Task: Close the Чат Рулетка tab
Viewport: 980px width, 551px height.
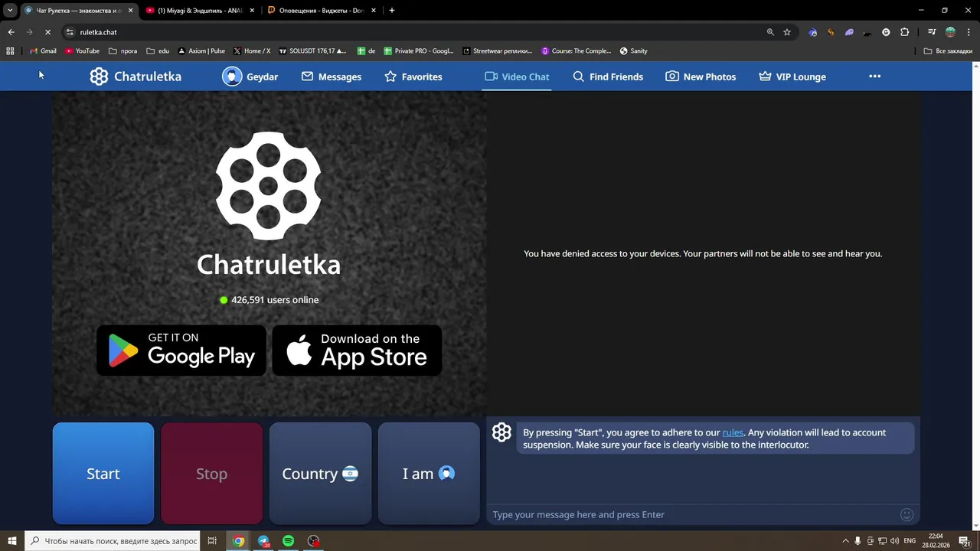Action: tap(130, 11)
